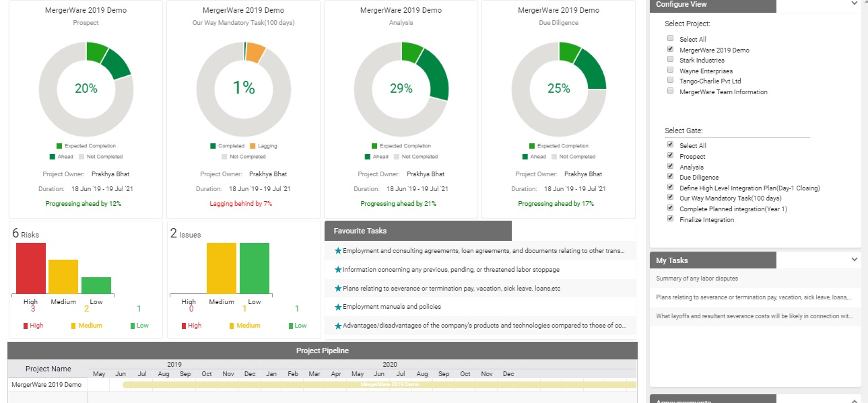The height and width of the screenshot is (403, 868).
Task: Click red High legend square under Risks chart
Action: (26, 326)
